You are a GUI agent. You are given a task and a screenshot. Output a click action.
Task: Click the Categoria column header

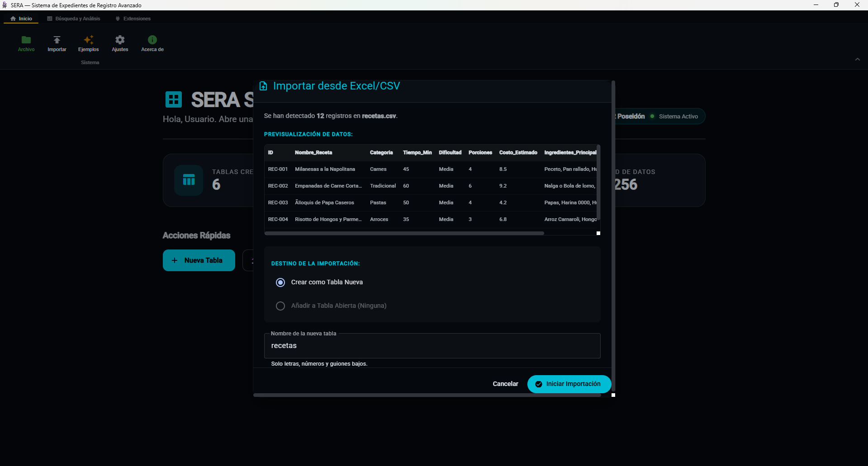click(381, 153)
